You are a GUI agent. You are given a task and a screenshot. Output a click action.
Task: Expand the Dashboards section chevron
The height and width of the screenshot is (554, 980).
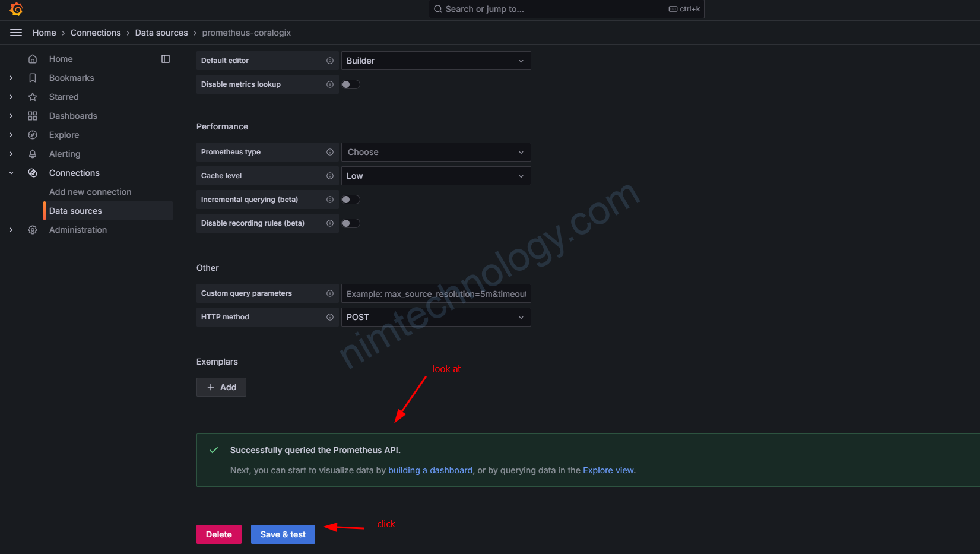pos(11,116)
